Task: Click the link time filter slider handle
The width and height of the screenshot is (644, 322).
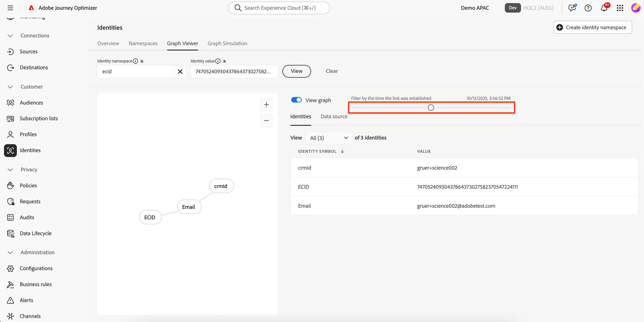Action: click(x=431, y=108)
